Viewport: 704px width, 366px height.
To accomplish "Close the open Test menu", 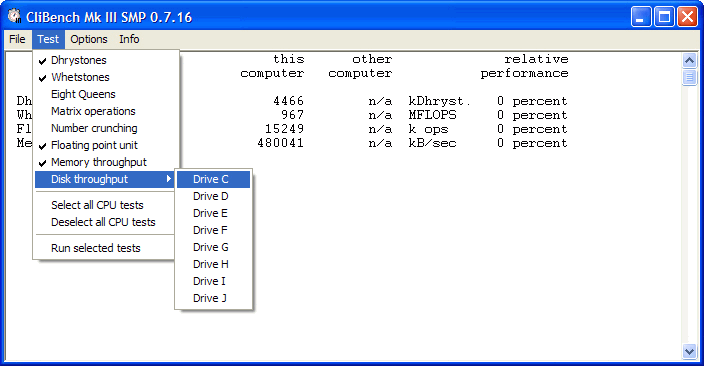I will (x=48, y=40).
